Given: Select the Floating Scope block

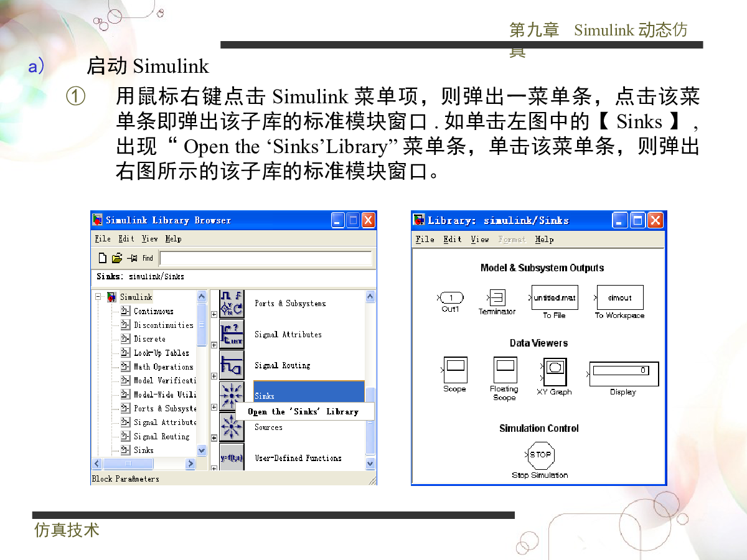Looking at the screenshot, I should point(504,370).
